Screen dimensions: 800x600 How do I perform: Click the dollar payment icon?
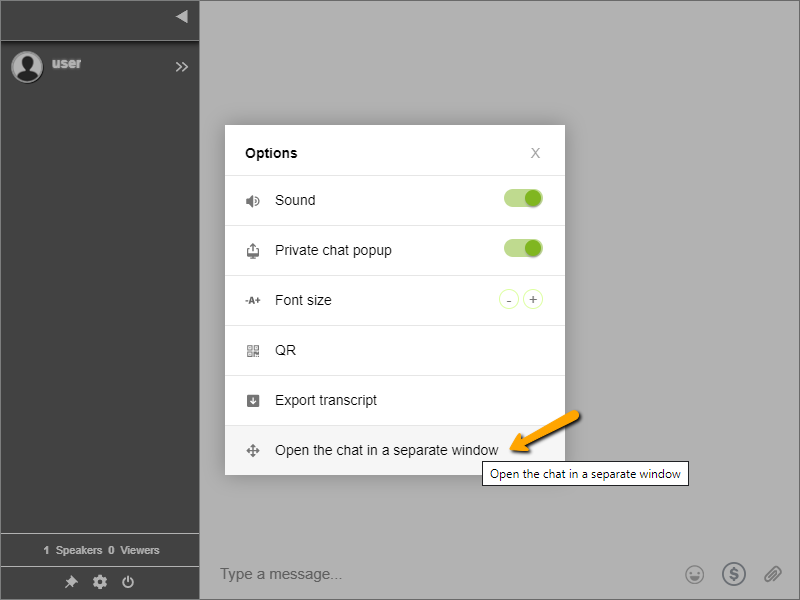(x=734, y=574)
